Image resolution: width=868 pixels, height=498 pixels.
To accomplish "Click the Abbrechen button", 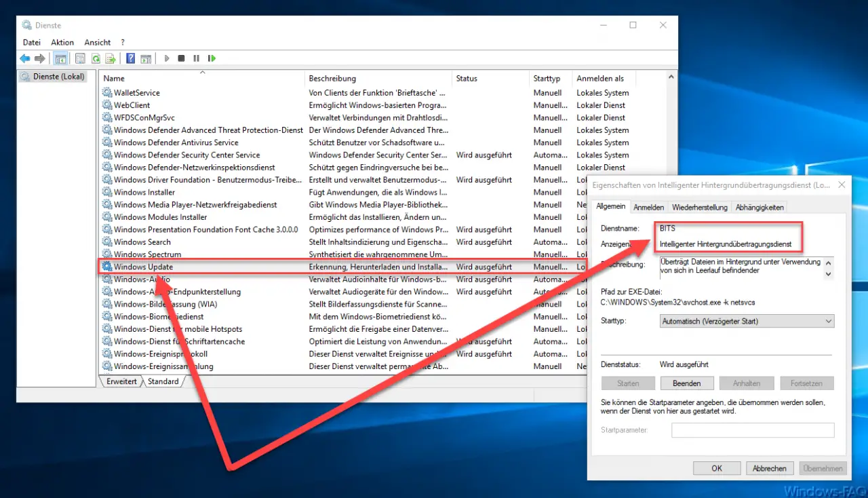I will pos(770,468).
